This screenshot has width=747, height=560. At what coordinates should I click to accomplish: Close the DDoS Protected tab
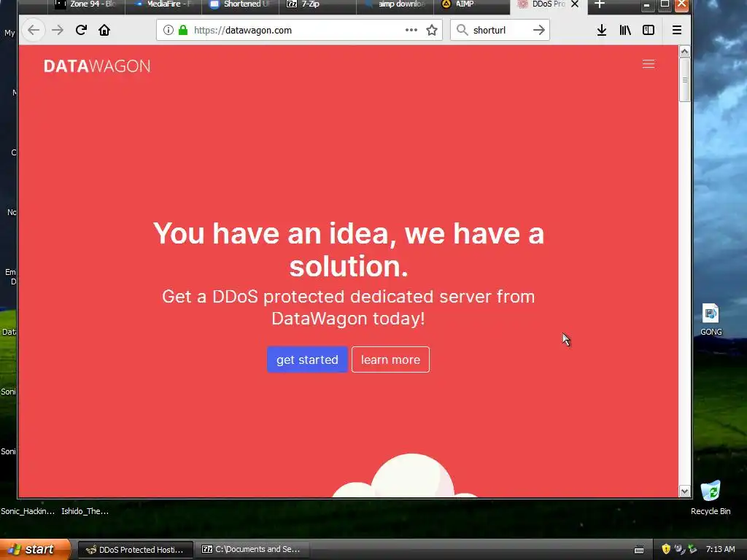(575, 4)
